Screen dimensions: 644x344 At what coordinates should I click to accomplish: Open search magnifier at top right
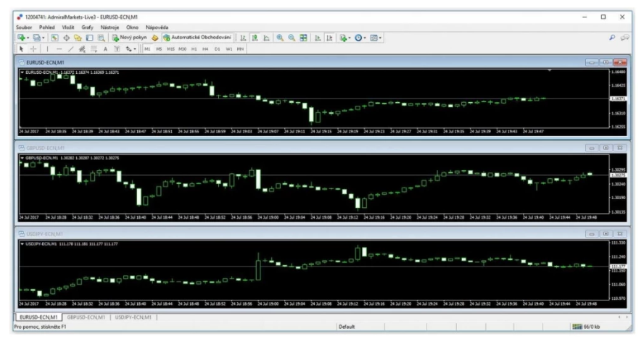coord(612,38)
